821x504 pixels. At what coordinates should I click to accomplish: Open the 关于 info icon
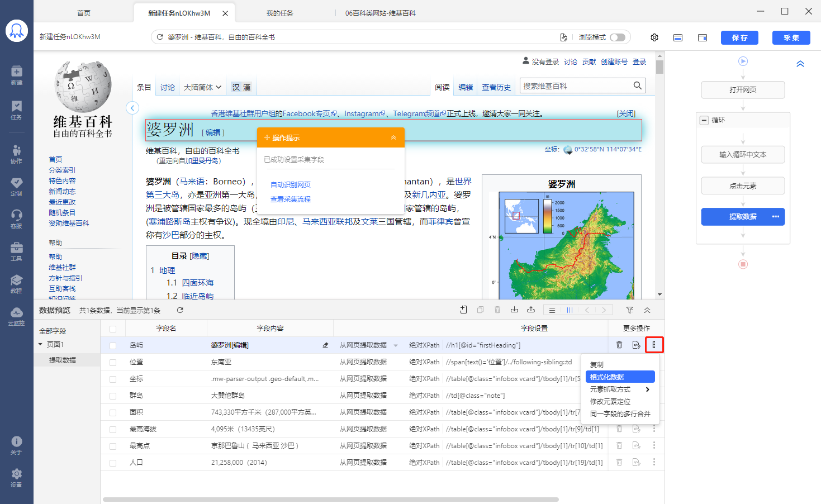click(16, 445)
